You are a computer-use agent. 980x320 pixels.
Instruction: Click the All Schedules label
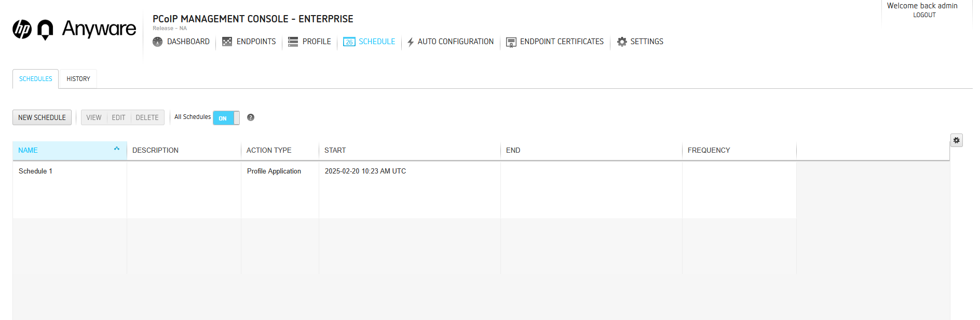(193, 117)
